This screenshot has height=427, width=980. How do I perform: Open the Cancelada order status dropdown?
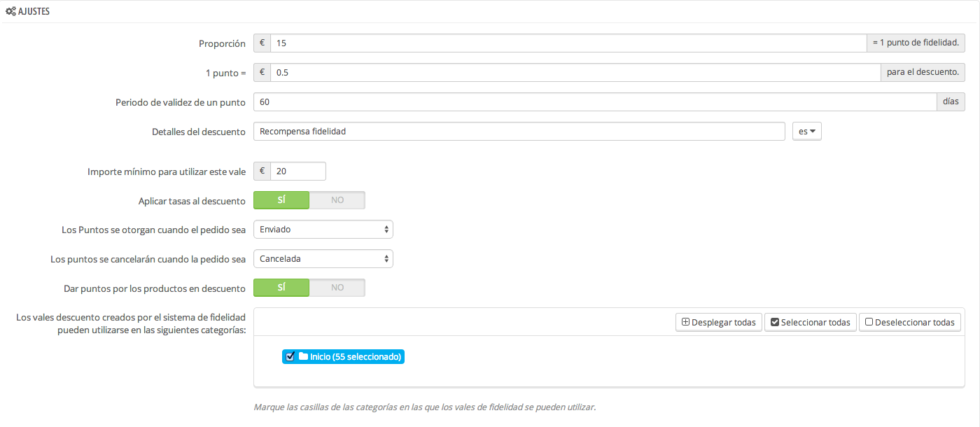click(323, 259)
